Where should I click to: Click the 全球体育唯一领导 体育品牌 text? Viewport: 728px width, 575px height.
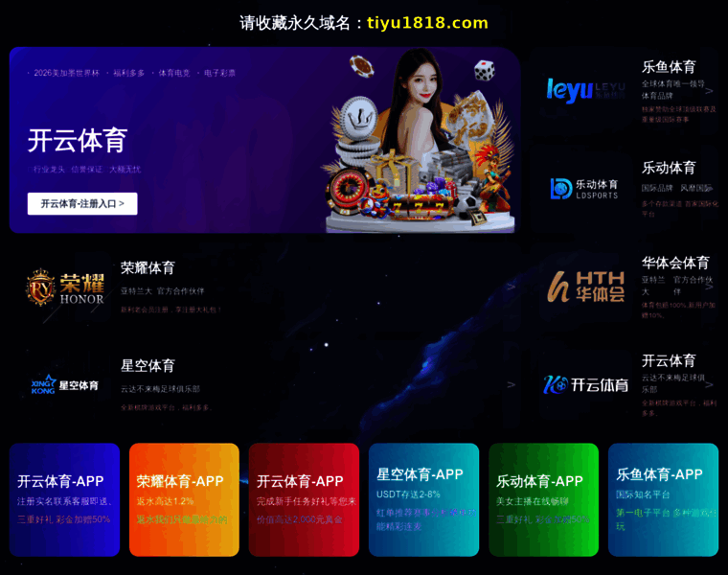pyautogui.click(x=673, y=90)
